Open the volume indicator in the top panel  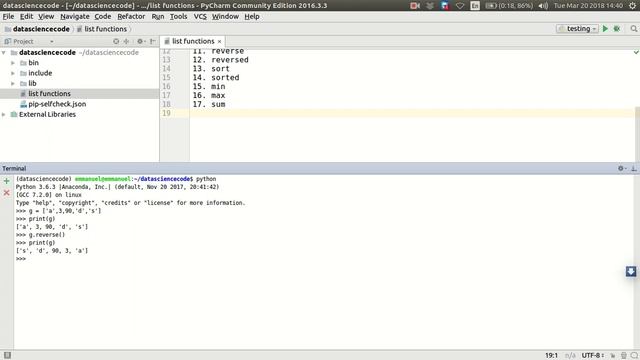click(x=543, y=6)
